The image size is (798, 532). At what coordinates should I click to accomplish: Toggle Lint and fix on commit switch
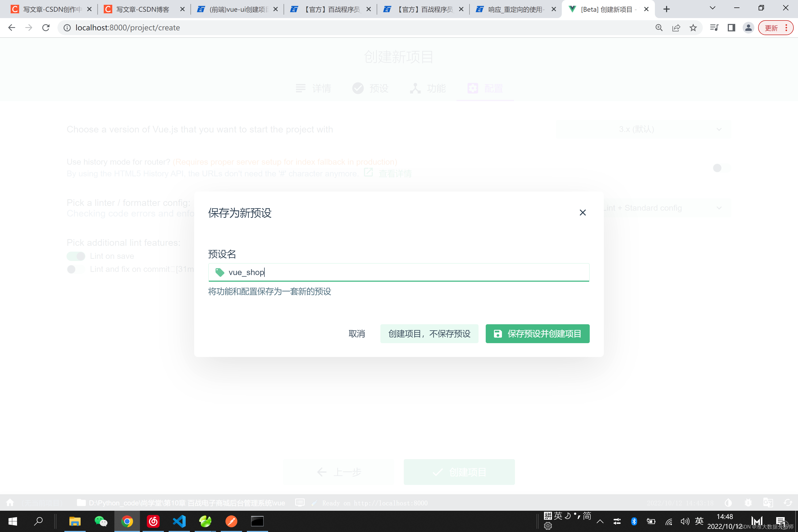(x=76, y=269)
